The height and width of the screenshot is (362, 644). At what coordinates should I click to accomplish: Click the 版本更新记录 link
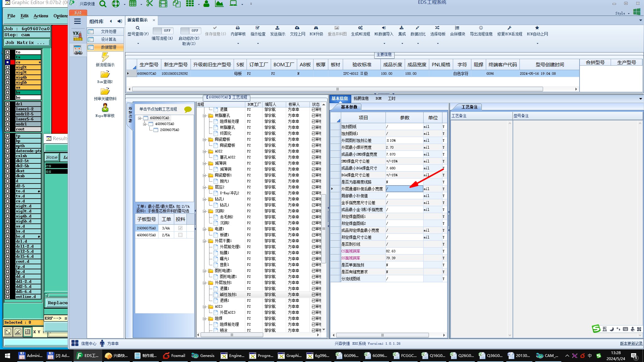pyautogui.click(x=631, y=343)
